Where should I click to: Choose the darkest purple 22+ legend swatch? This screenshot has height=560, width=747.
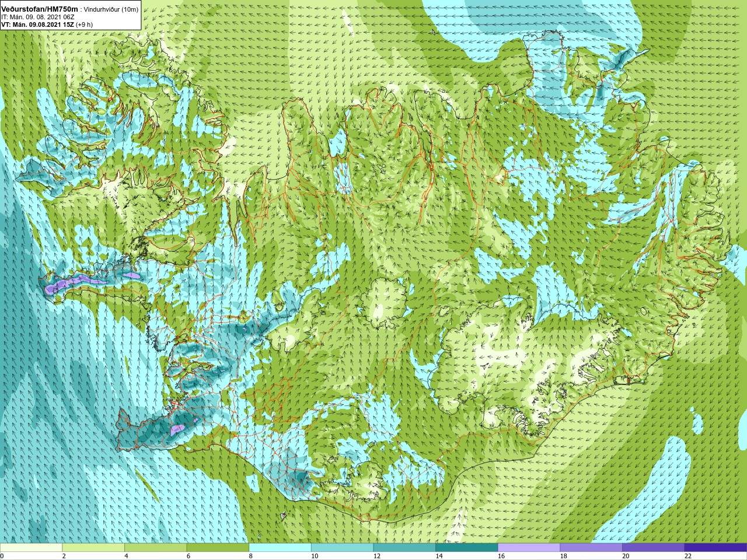tap(715, 548)
